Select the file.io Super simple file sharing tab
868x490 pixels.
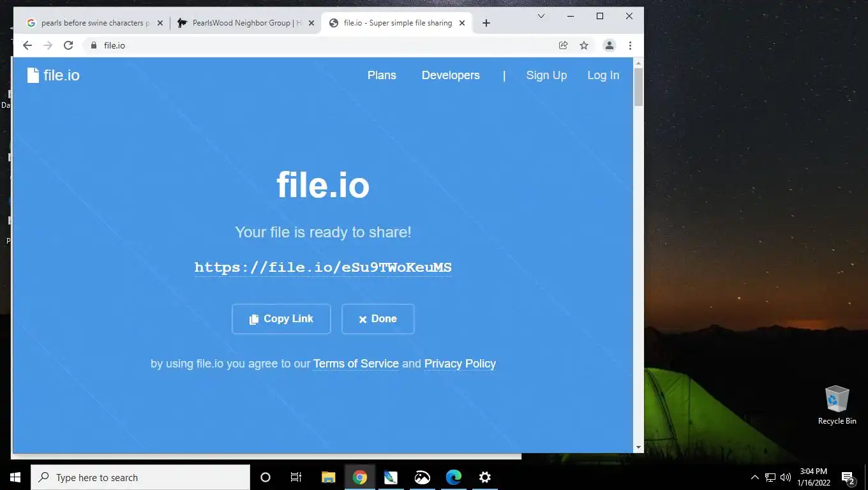pos(397,23)
